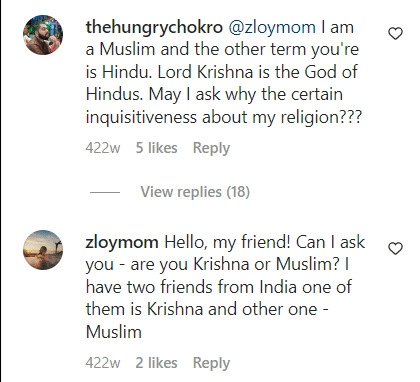The image size is (420, 382).
Task: Click the text "have two friends from India"
Action: (191, 287)
